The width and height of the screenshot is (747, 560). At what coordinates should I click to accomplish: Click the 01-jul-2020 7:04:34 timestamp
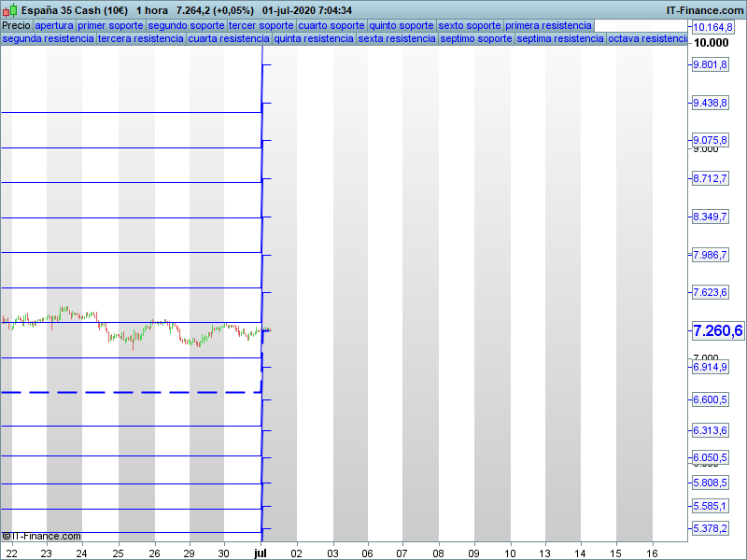[x=307, y=10]
